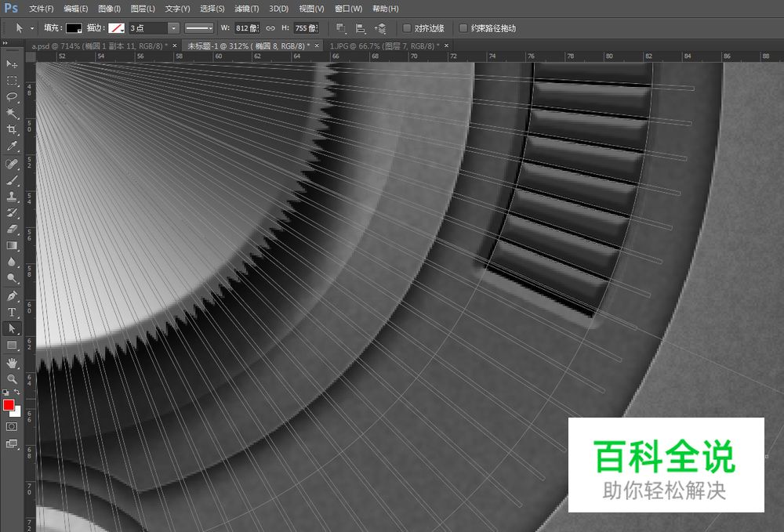Choose the Eyedropper tool
The width and height of the screenshot is (784, 532).
(12, 146)
